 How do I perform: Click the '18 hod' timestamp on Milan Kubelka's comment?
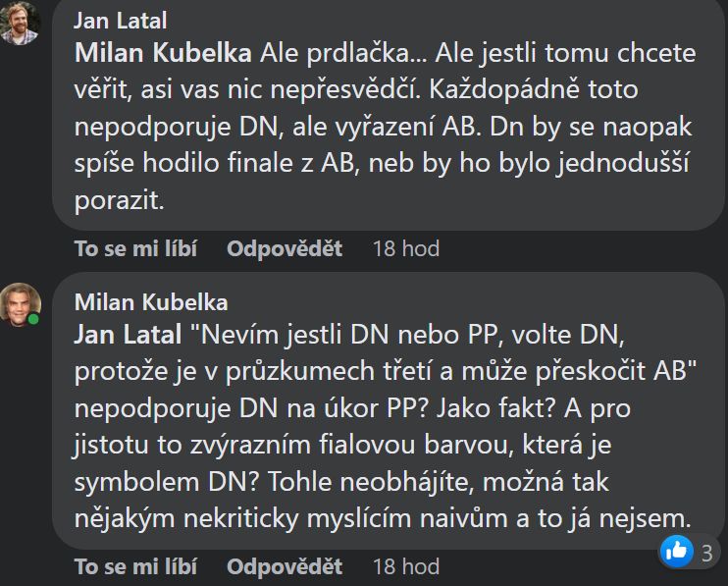pos(405,566)
